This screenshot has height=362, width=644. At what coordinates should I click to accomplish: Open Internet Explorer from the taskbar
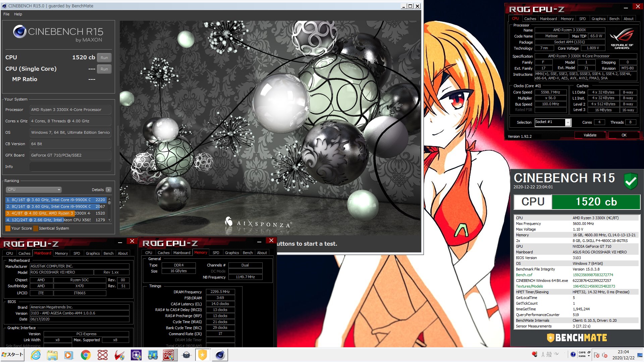(x=36, y=355)
